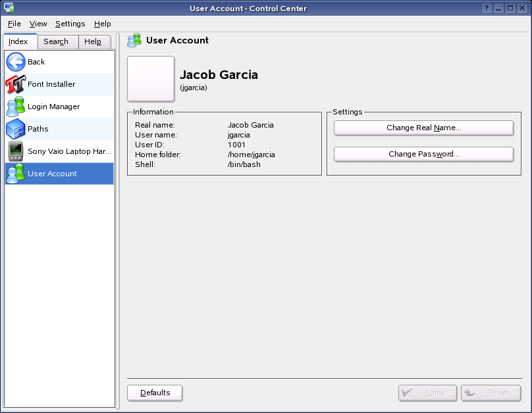Switch to the Help sidebar tab
532x413 pixels.
click(95, 41)
